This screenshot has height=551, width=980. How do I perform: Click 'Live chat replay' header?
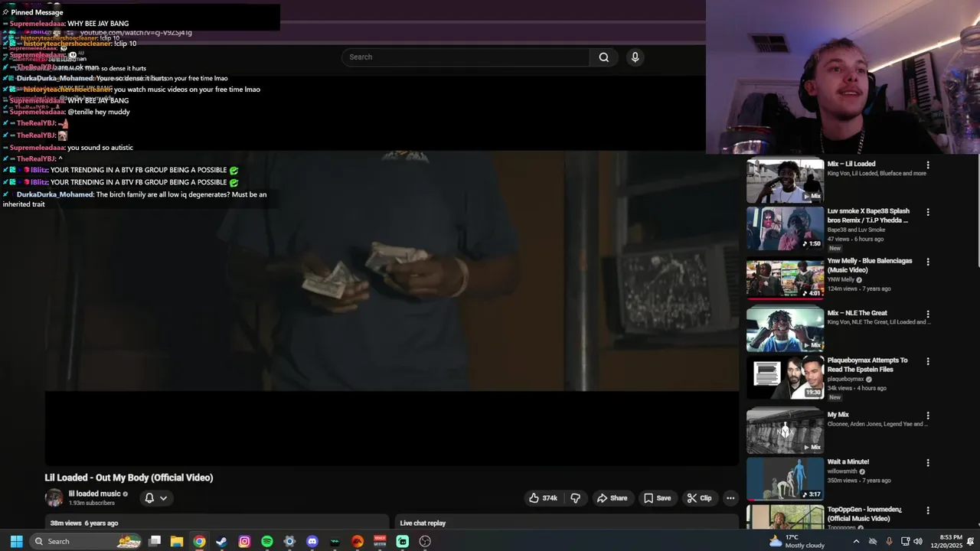(423, 523)
